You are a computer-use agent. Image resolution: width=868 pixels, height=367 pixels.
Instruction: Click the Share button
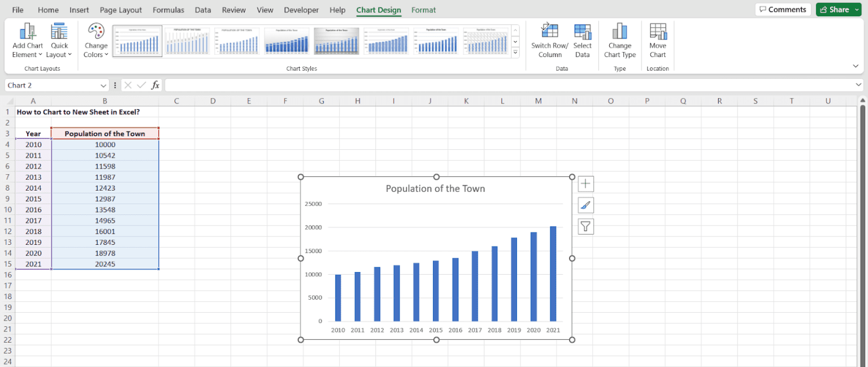pos(838,9)
